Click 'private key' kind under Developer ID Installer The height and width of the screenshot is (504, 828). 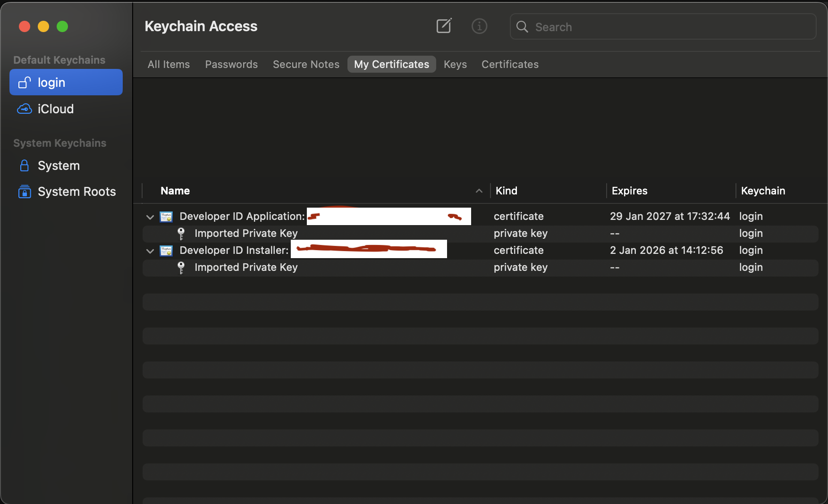coord(521,267)
